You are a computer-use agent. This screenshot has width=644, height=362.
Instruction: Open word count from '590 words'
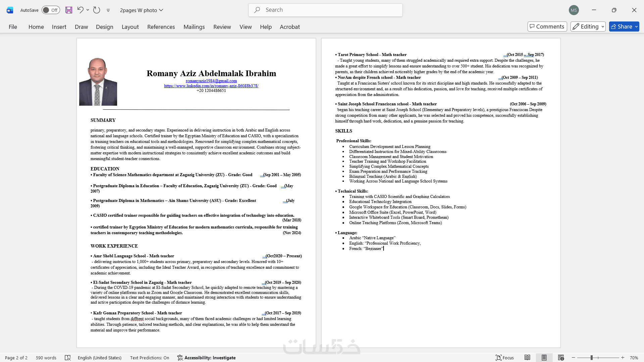point(46,358)
